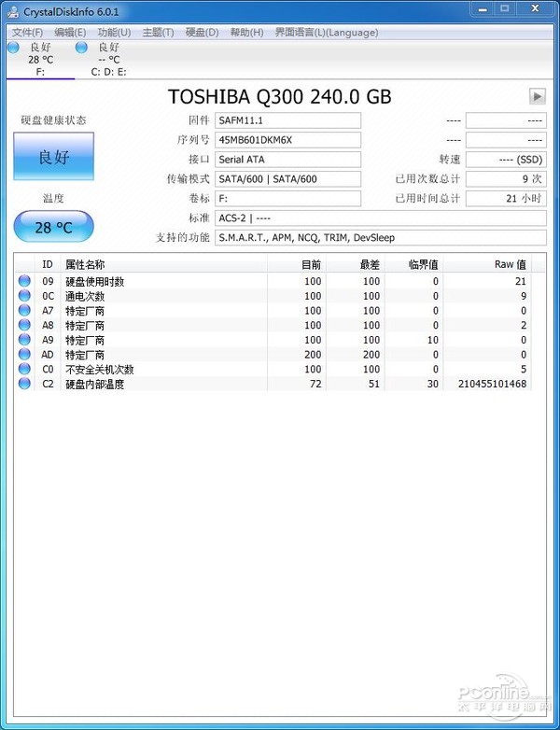560x730 pixels.
Task: Select the 特定厂商 row with ID A8
Action: [x=273, y=325]
